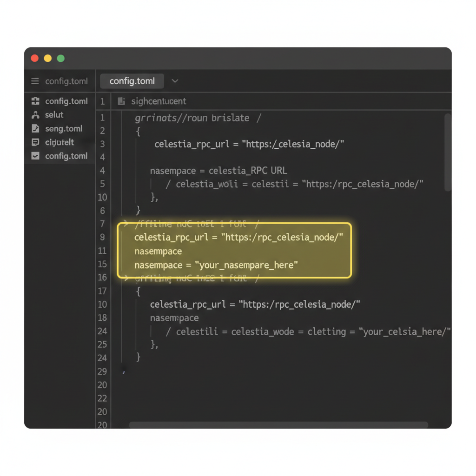476x476 pixels.
Task: Open the dropdown chevron beside the config.toml tab
Action: (175, 81)
